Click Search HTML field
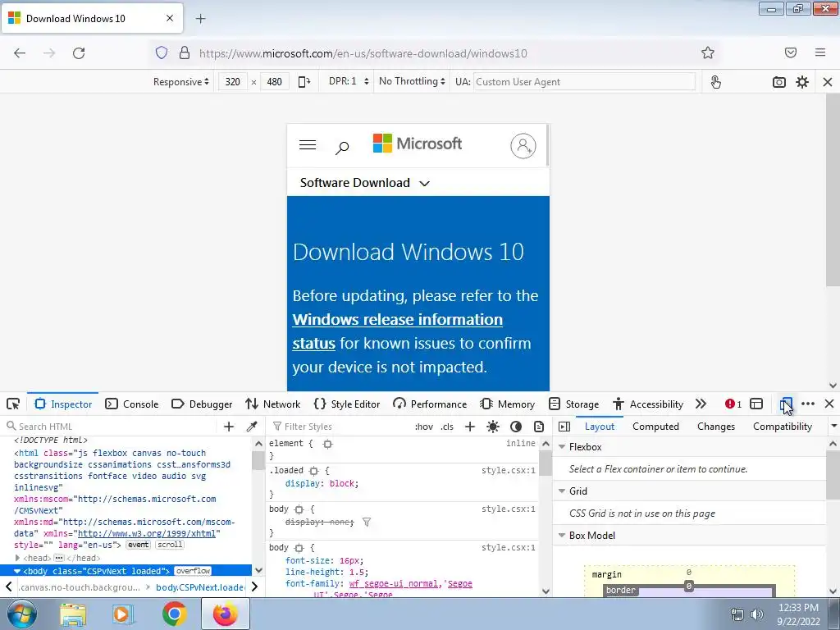Screen dimensions: 840x630 112,427
